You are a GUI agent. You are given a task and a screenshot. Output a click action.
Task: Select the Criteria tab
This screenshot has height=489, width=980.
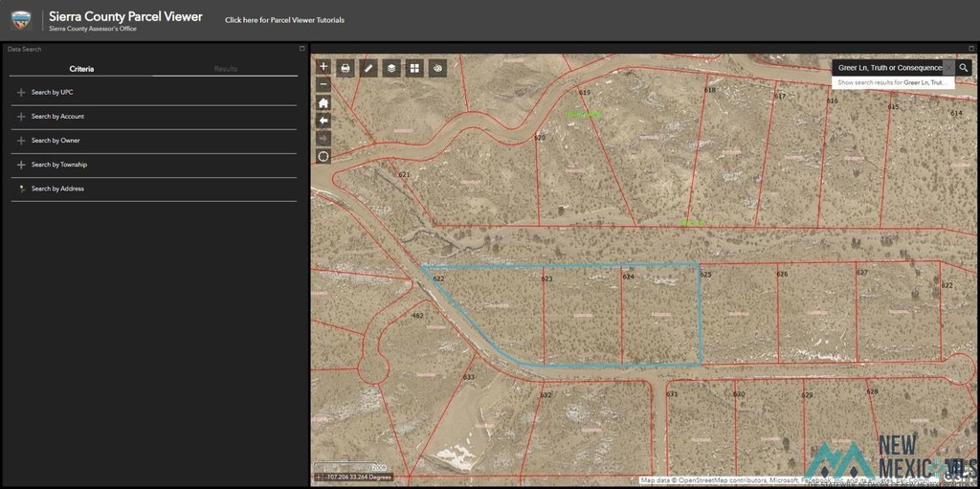(81, 69)
